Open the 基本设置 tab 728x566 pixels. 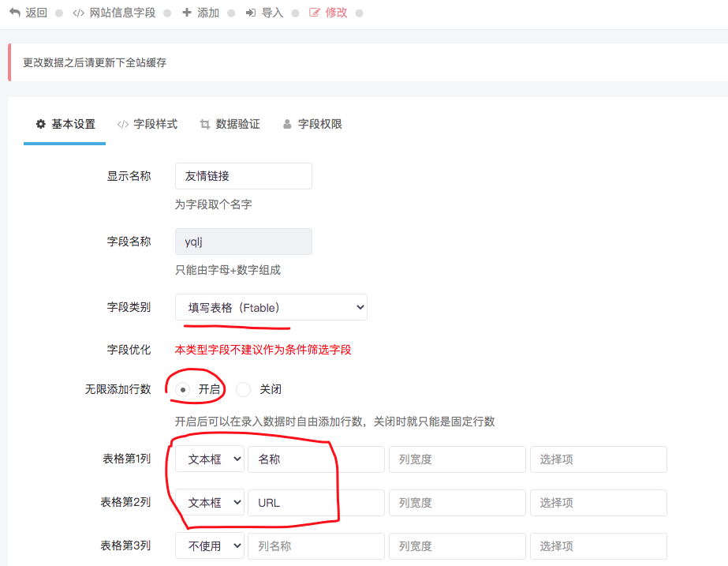coord(65,124)
